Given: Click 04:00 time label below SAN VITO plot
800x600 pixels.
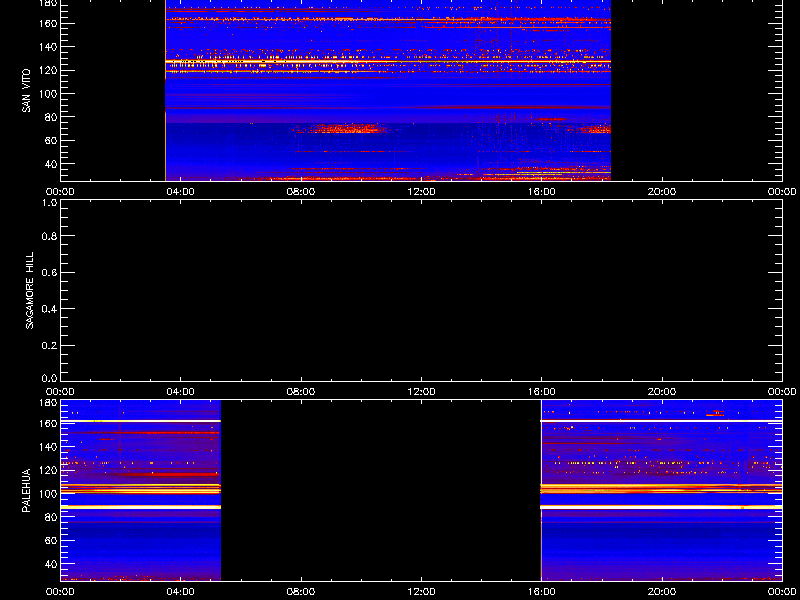Looking at the screenshot, I should click(x=181, y=192).
